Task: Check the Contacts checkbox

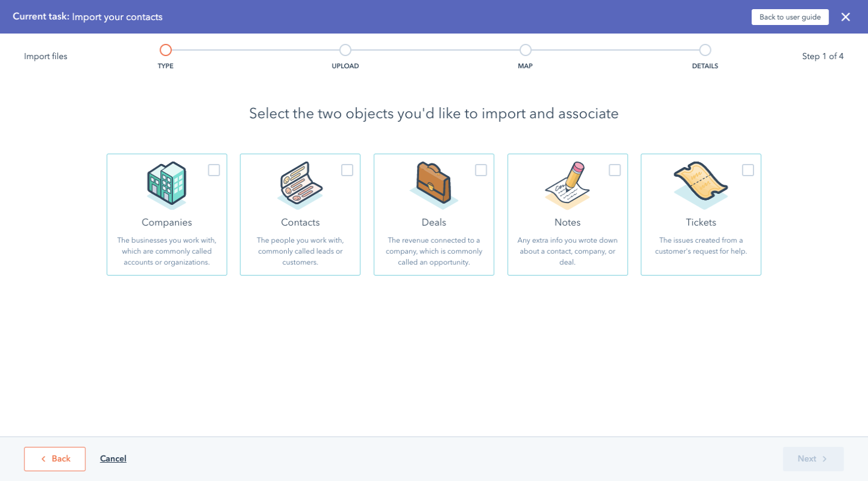Action: click(x=347, y=170)
